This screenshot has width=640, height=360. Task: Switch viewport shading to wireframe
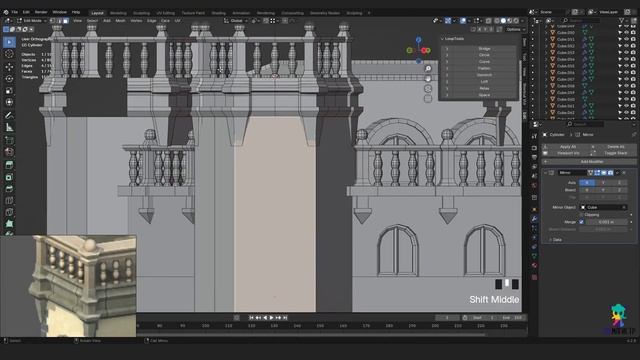coord(497,20)
